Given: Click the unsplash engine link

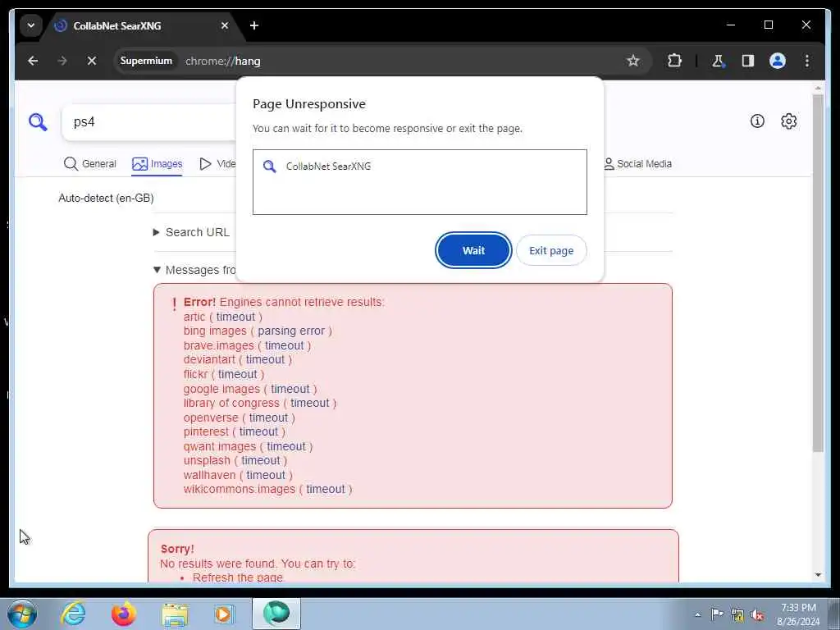Looking at the screenshot, I should point(207,460).
